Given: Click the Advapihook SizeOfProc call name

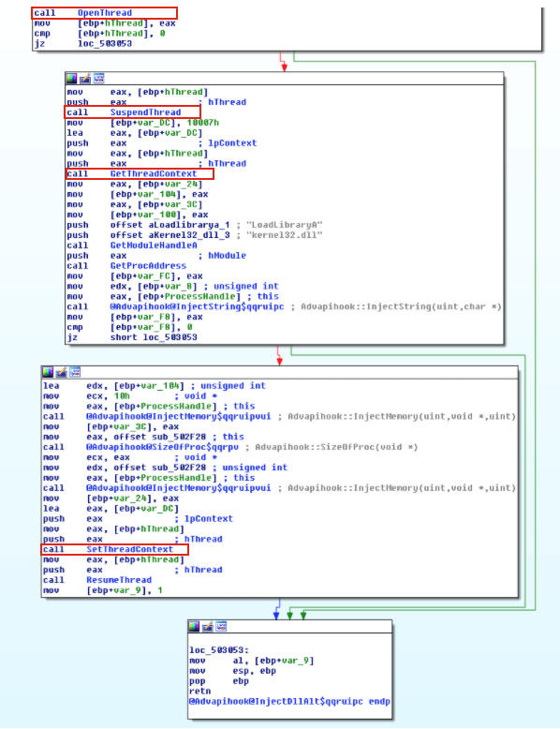Looking at the screenshot, I should coord(162,447).
